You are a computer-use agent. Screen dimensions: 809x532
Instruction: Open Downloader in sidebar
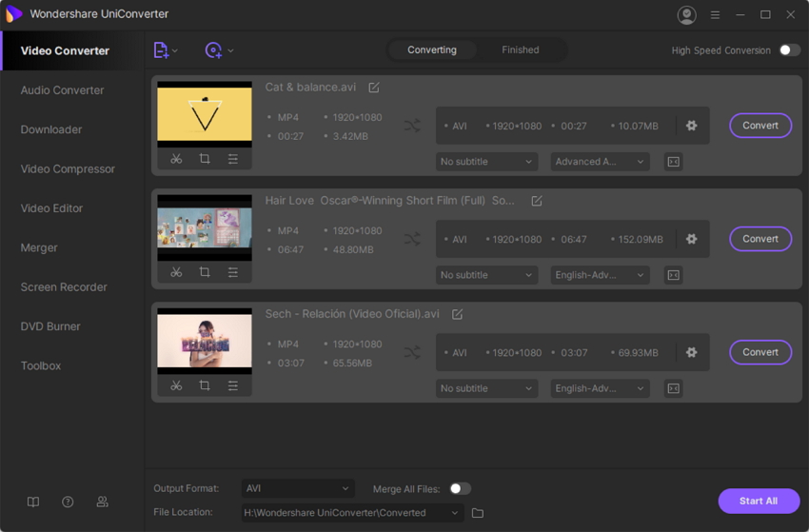[51, 129]
